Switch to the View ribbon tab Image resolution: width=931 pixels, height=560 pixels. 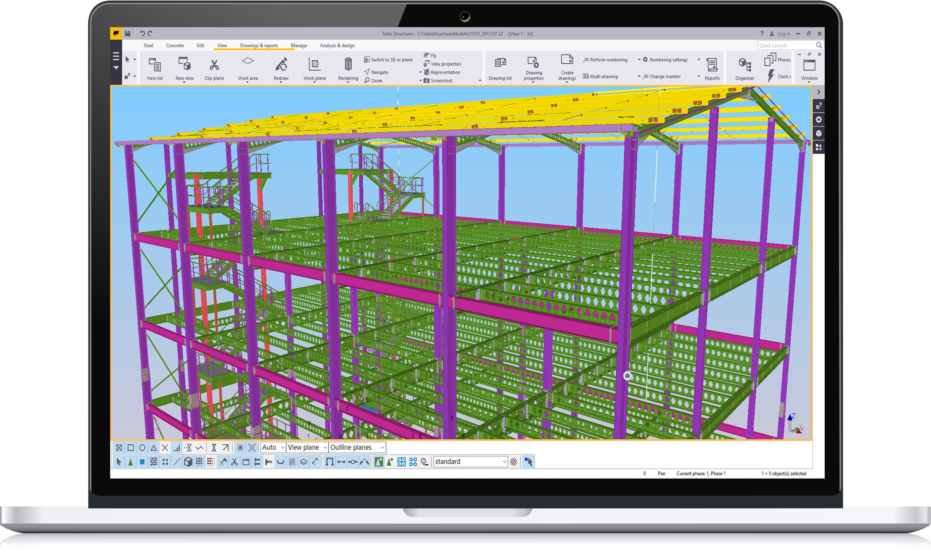222,45
